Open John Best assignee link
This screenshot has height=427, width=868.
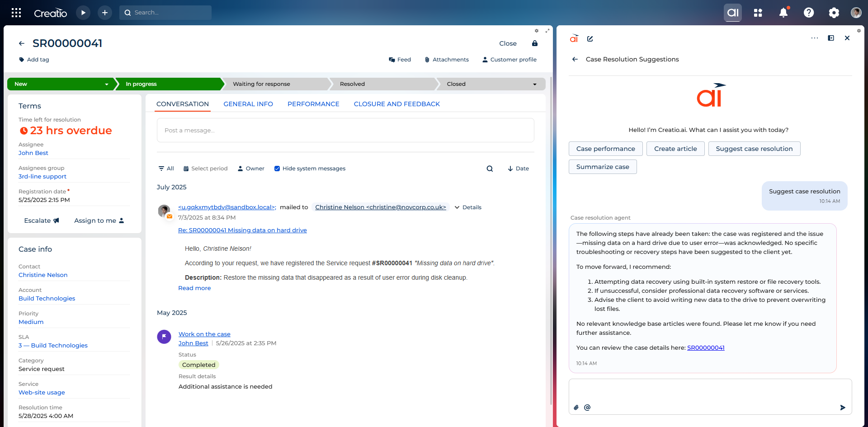[33, 153]
